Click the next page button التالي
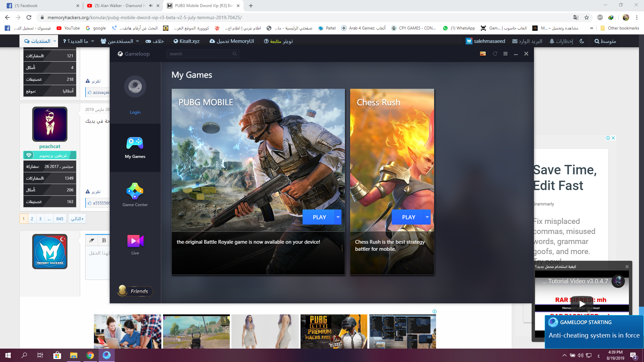This screenshot has height=362, width=644. tap(77, 219)
